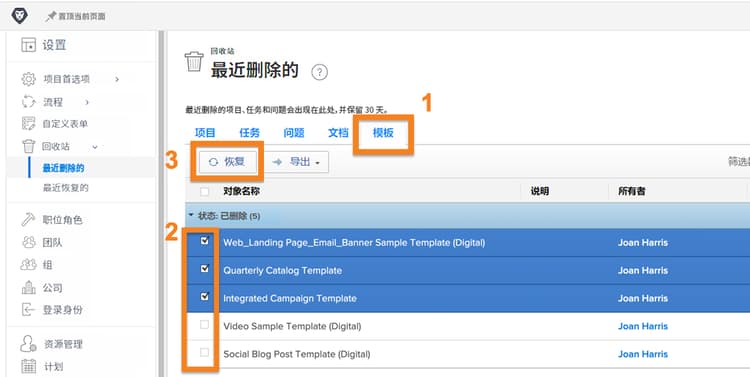This screenshot has height=377, width=750.
Task: Click the group icon beside 组
Action: tap(28, 265)
